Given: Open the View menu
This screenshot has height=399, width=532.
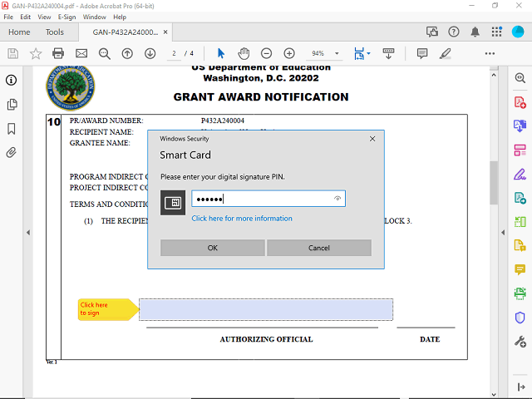Looking at the screenshot, I should click(44, 17).
